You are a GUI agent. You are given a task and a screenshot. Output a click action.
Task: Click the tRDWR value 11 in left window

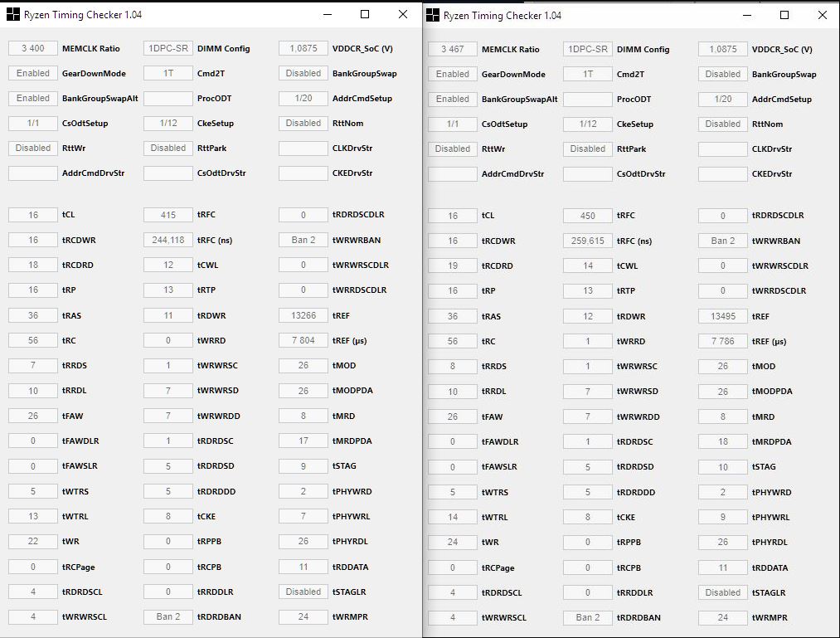pos(168,315)
